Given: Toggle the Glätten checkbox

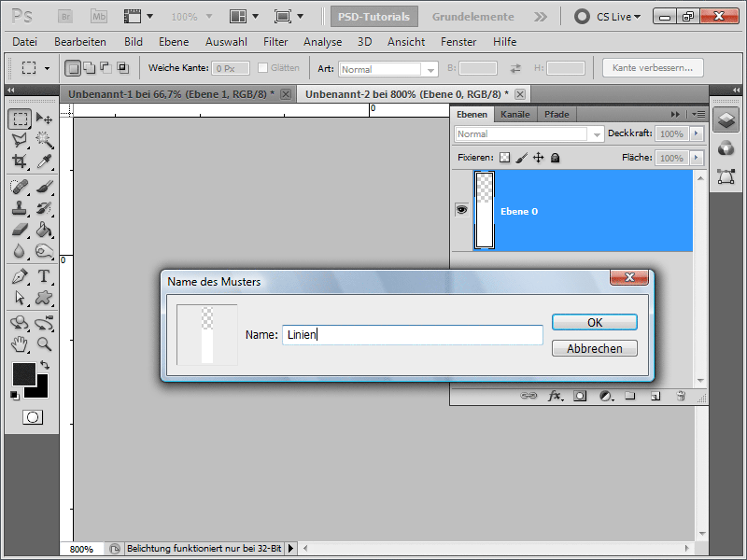Looking at the screenshot, I should 262,67.
